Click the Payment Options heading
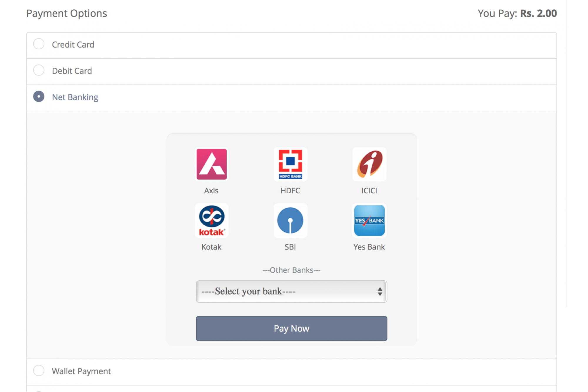 point(67,13)
